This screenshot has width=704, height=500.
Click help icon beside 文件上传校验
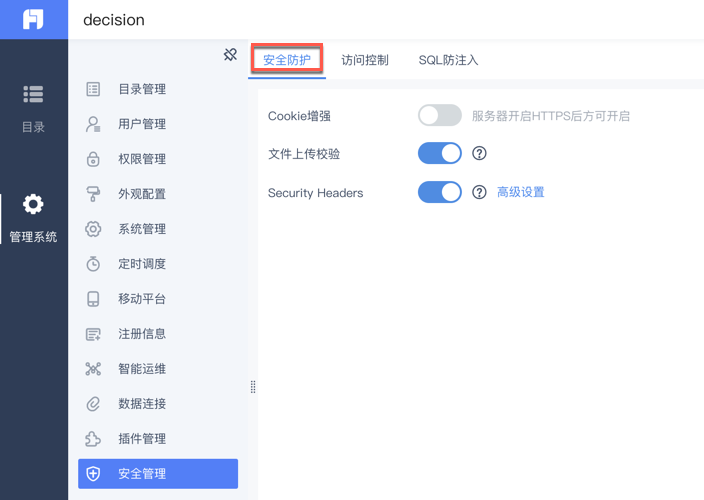tap(479, 154)
